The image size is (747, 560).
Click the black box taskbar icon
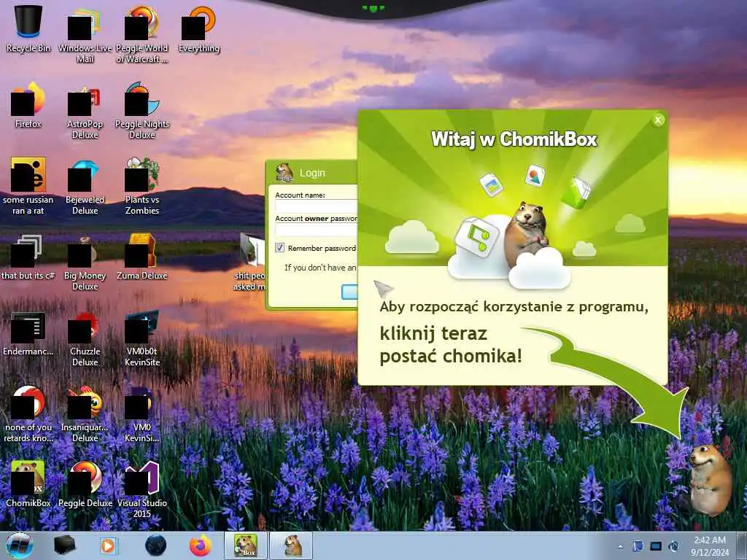(65, 545)
